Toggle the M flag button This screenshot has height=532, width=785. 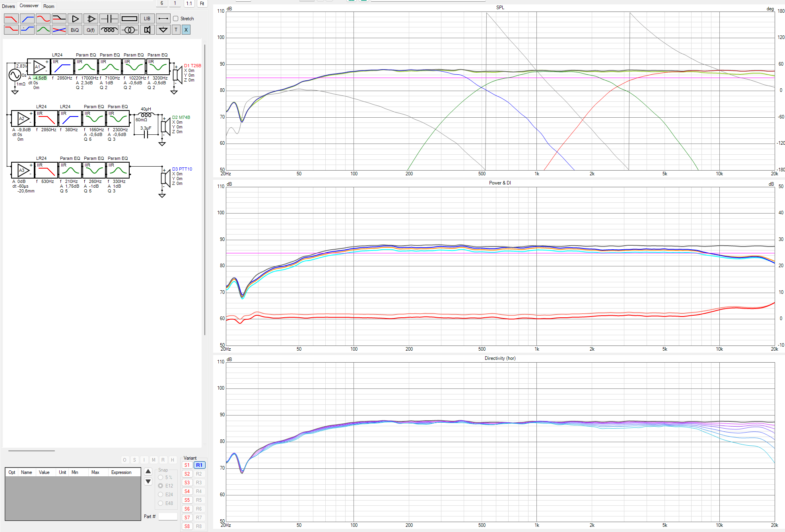pyautogui.click(x=154, y=460)
